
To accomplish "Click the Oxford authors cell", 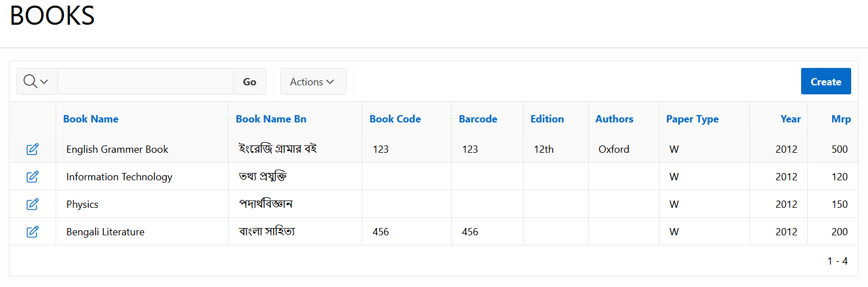I will pyautogui.click(x=613, y=149).
